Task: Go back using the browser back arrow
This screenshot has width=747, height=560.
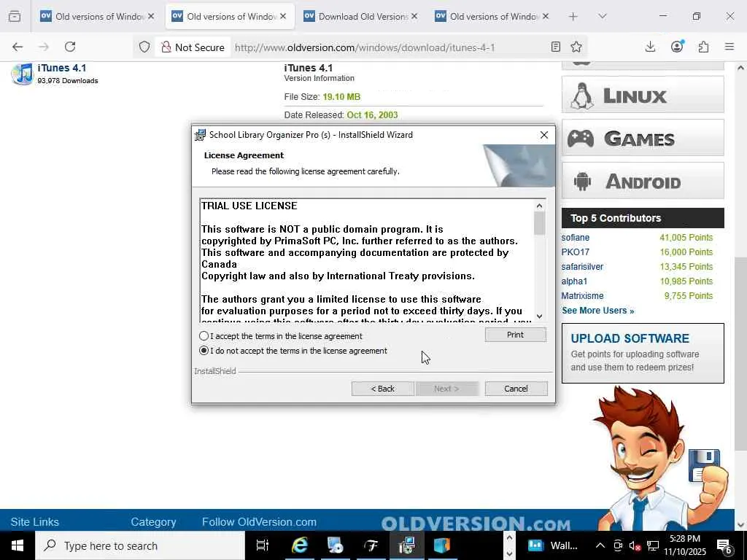Action: click(18, 47)
